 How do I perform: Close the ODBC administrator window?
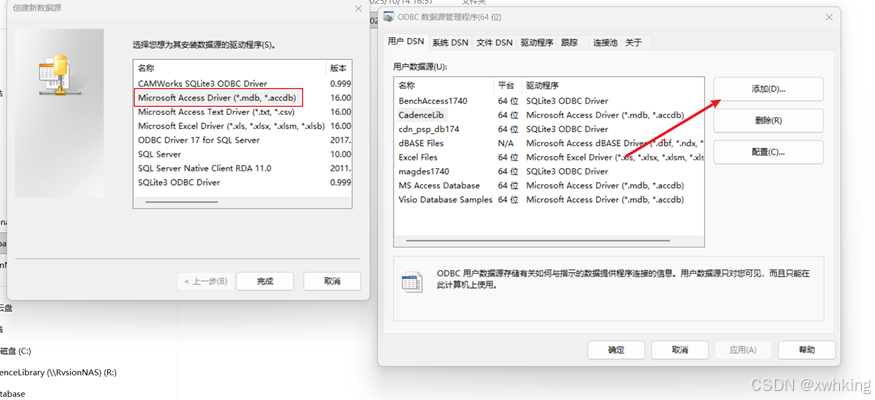click(829, 17)
